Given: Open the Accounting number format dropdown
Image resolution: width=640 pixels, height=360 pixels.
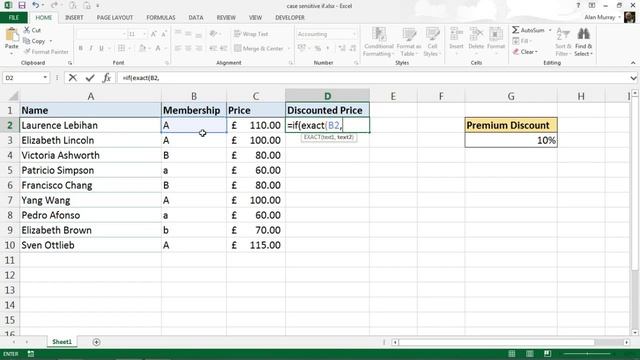Looking at the screenshot, I should pos(354,34).
